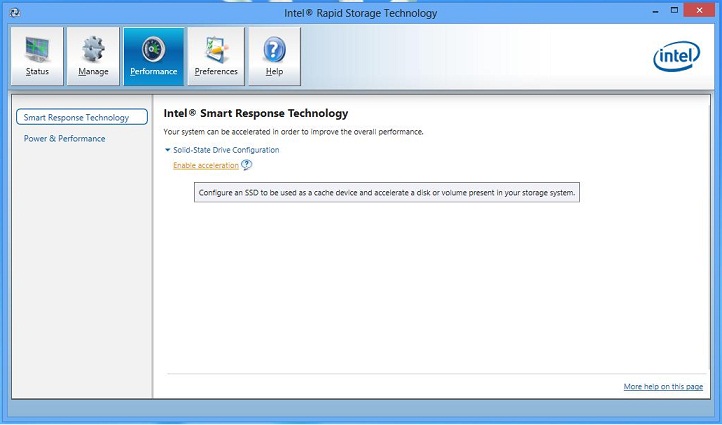Click the application icon in title bar
This screenshot has width=722, height=425.
(14, 12)
